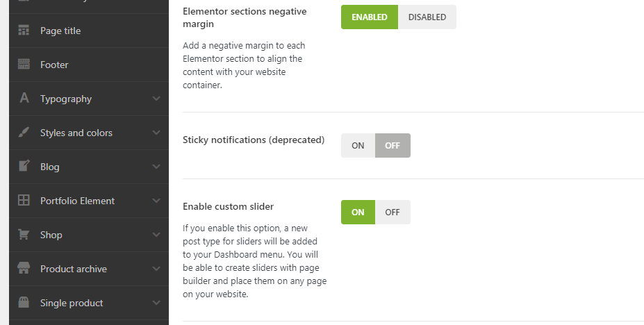Click the Styles and colors brush icon
Viewport: 644px width, 325px height.
[24, 133]
